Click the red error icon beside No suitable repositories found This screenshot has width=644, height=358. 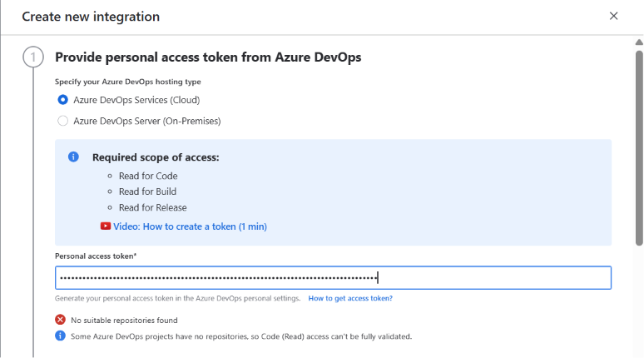point(61,320)
